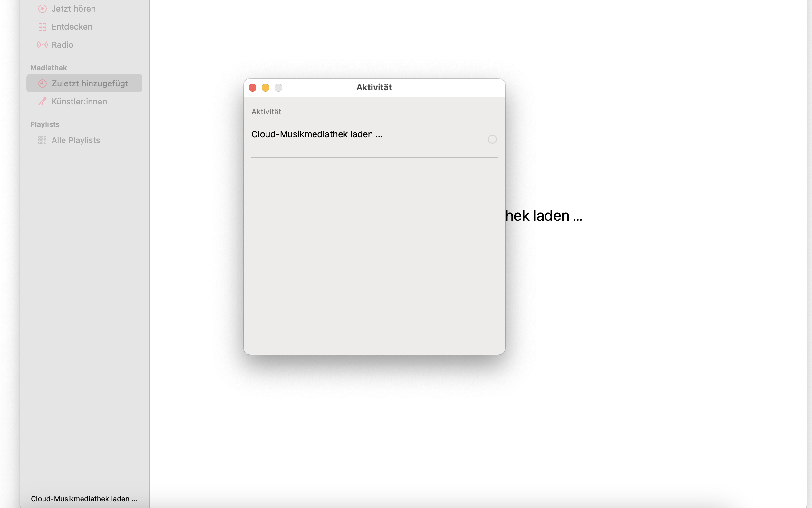Select the Cloud-Musikmediathek laden activity row
The width and height of the screenshot is (812, 508).
[x=317, y=134]
